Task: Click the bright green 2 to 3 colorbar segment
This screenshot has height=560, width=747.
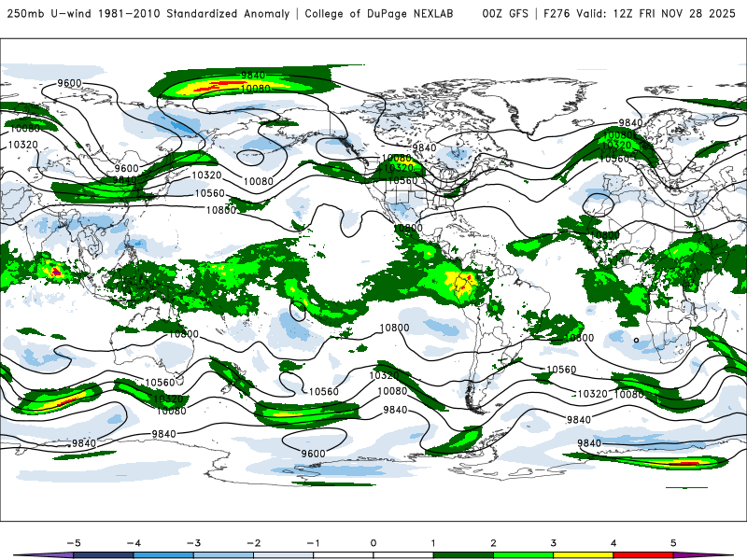Action: coord(524,555)
